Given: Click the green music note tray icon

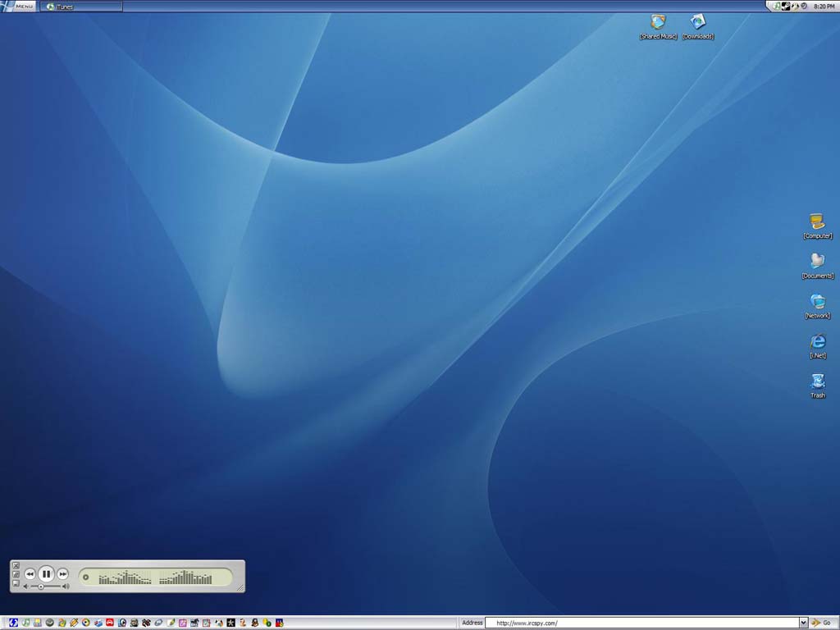Looking at the screenshot, I should (x=777, y=6).
